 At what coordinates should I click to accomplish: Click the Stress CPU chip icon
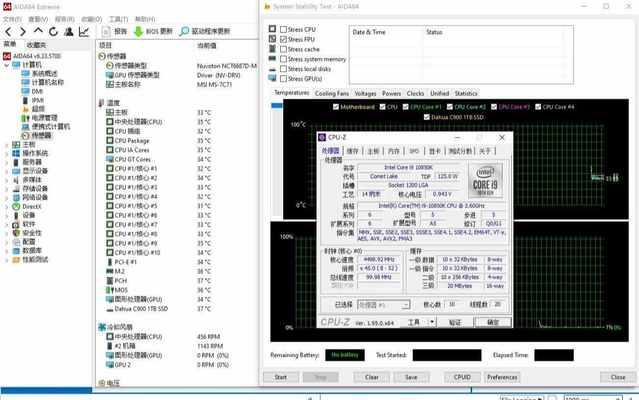[272, 29]
